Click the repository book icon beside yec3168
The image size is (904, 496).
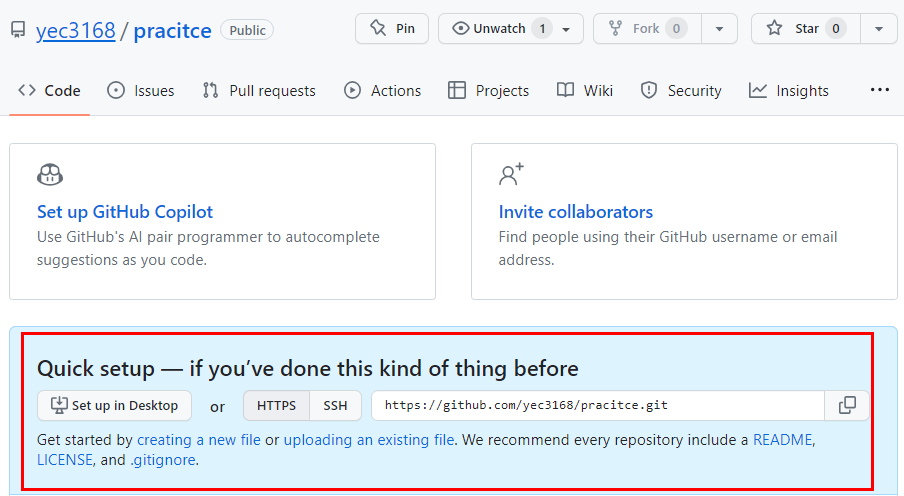18,30
